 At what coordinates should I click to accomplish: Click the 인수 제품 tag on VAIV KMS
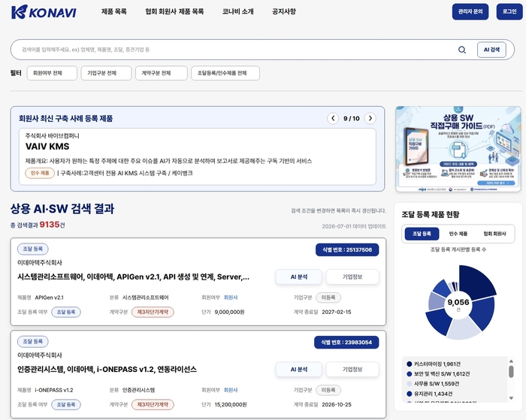pyautogui.click(x=40, y=173)
